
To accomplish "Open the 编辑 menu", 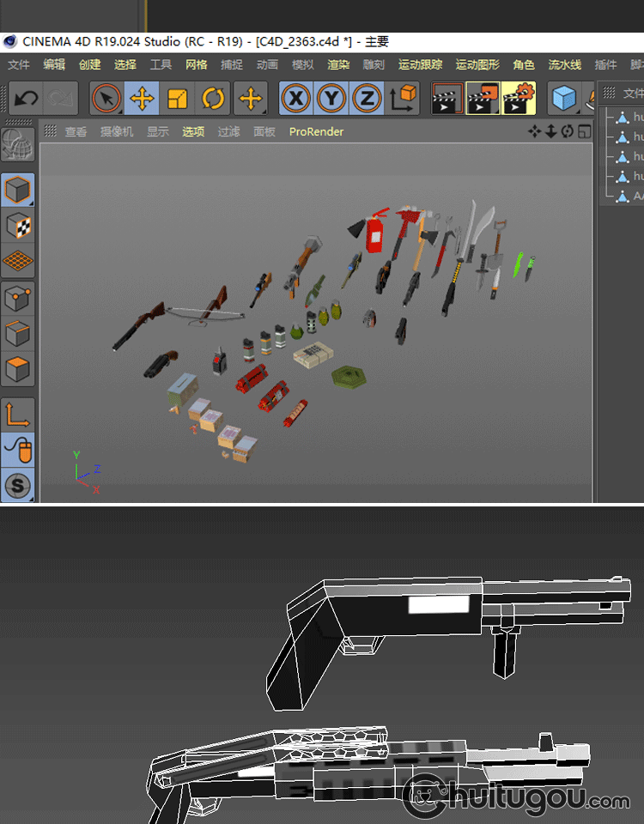I will (54, 64).
